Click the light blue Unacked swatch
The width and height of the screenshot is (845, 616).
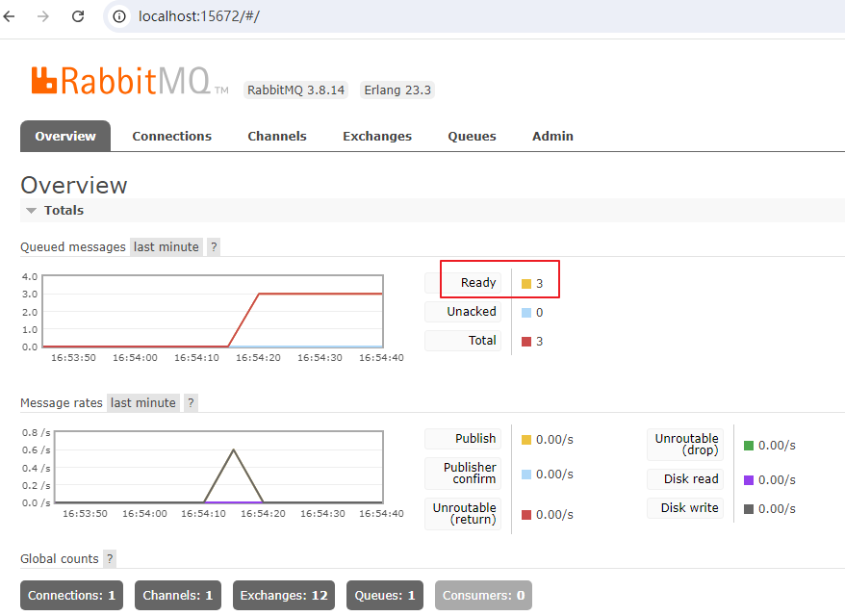pyautogui.click(x=526, y=313)
